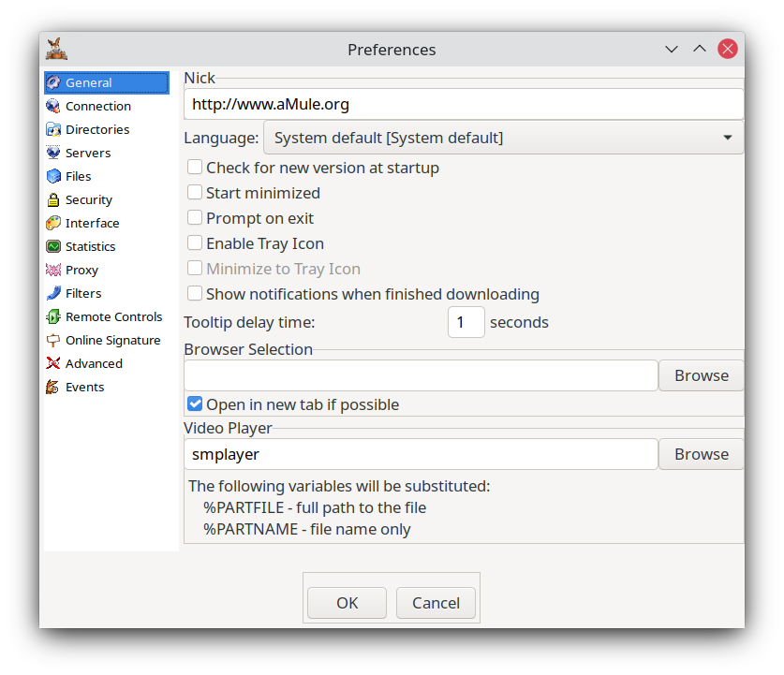The height and width of the screenshot is (675, 784).
Task: Maximize the Preferences window
Action: click(x=700, y=49)
